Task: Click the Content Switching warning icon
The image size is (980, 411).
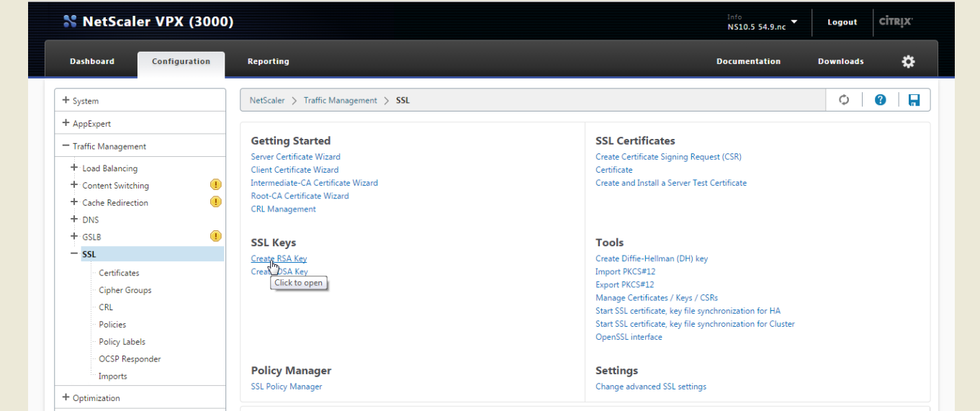Action: [x=215, y=185]
